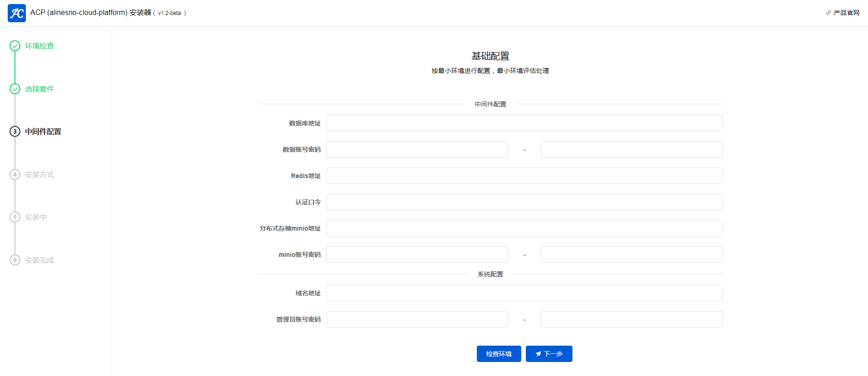The height and width of the screenshot is (376, 868).
Task: Click the ACP installer logo icon
Action: click(x=17, y=13)
